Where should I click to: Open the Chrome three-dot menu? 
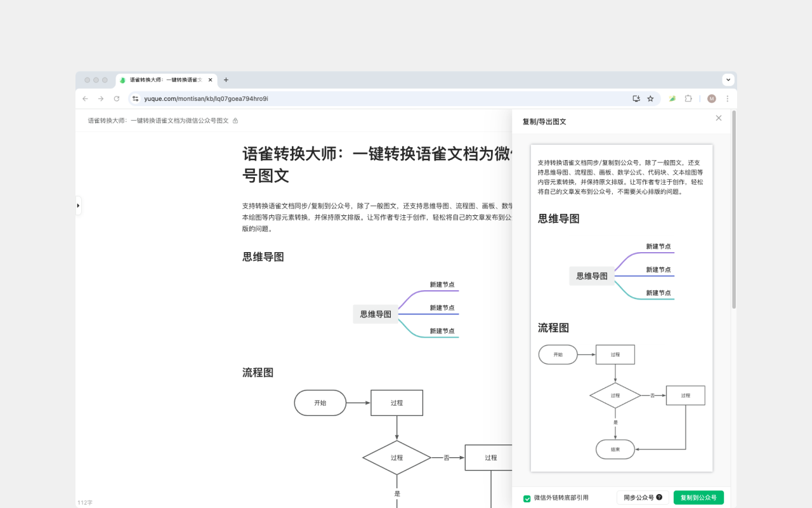(728, 98)
